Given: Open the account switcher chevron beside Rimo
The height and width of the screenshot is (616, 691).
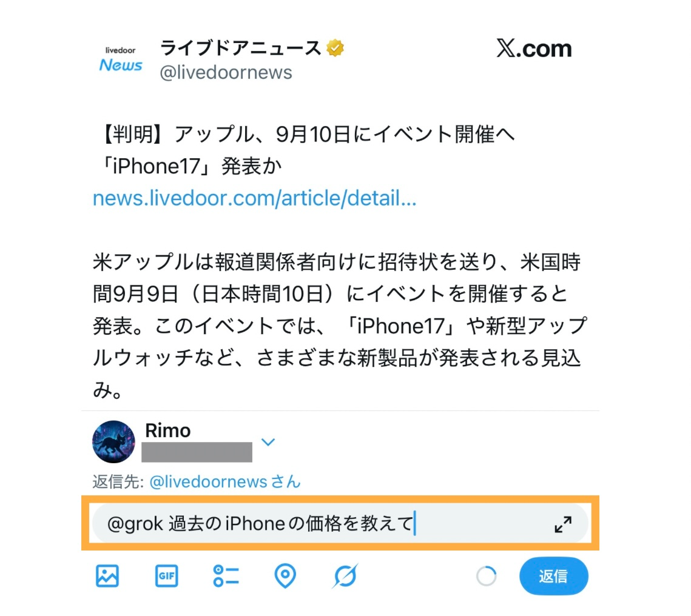Looking at the screenshot, I should click(x=268, y=441).
